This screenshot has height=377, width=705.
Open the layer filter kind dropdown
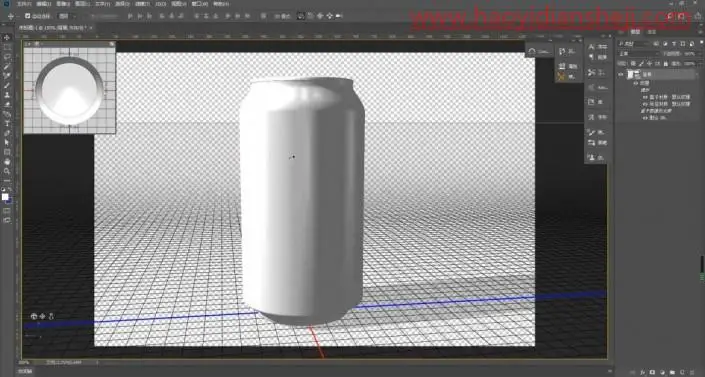coord(634,44)
